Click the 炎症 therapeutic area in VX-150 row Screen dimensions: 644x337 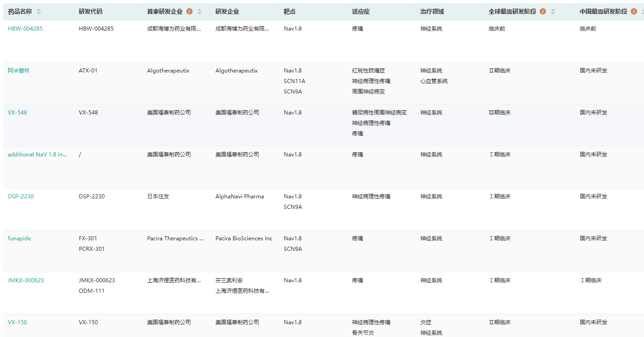pos(426,322)
